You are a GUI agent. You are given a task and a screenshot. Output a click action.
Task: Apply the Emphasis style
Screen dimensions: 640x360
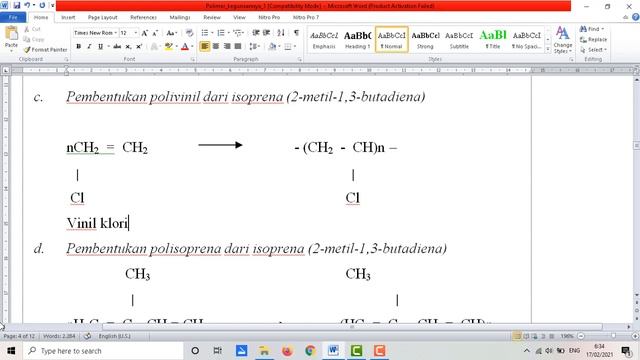[324, 40]
